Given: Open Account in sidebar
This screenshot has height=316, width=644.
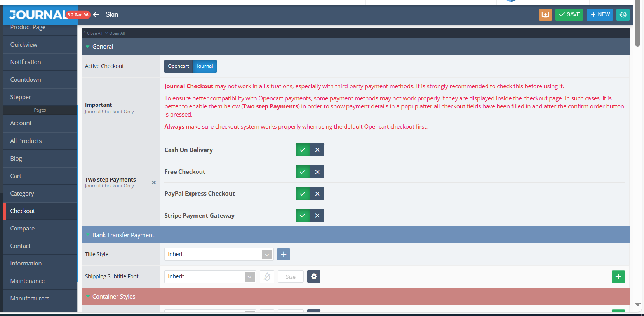Looking at the screenshot, I should click(40, 123).
